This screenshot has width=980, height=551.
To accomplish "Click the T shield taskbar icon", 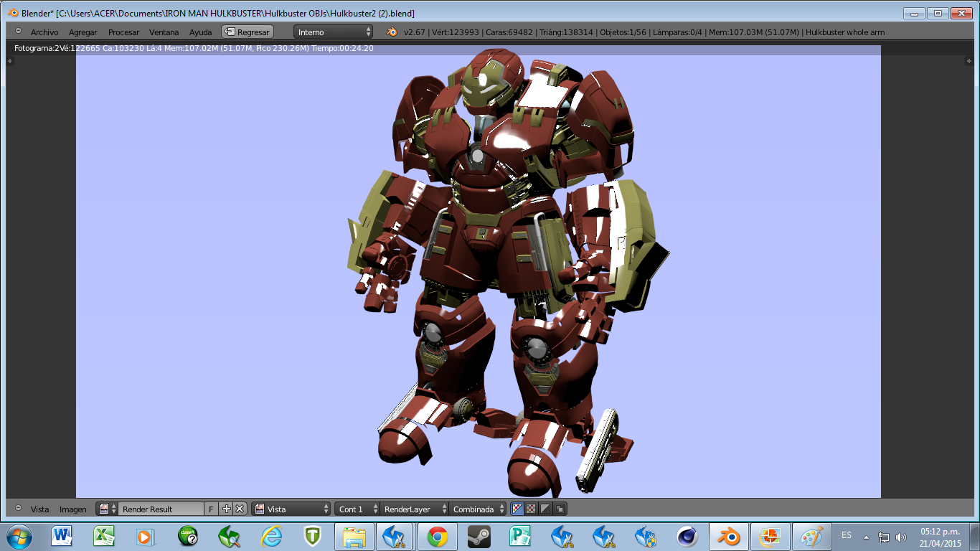I will coord(312,536).
